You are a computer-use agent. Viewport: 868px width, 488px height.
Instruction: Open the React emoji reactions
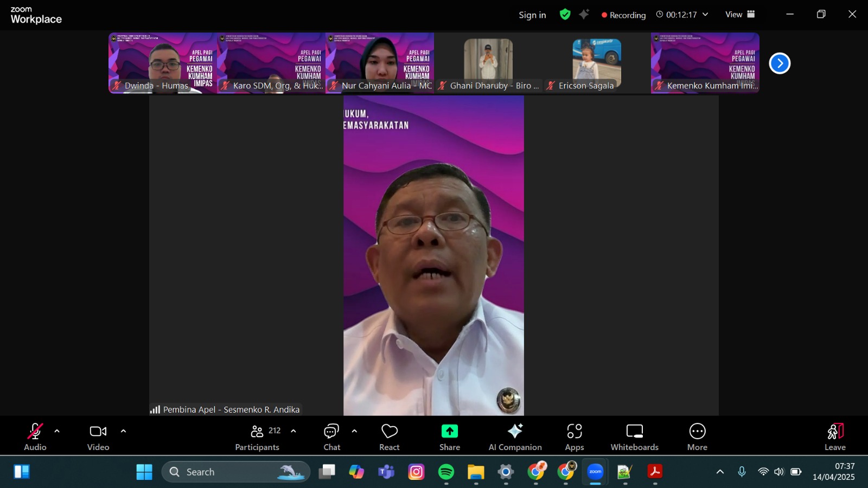click(389, 436)
